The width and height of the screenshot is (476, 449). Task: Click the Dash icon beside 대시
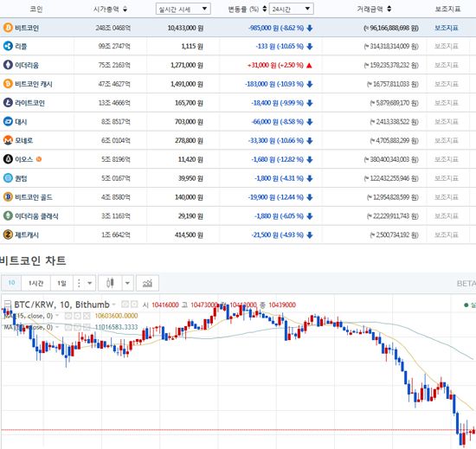8,121
